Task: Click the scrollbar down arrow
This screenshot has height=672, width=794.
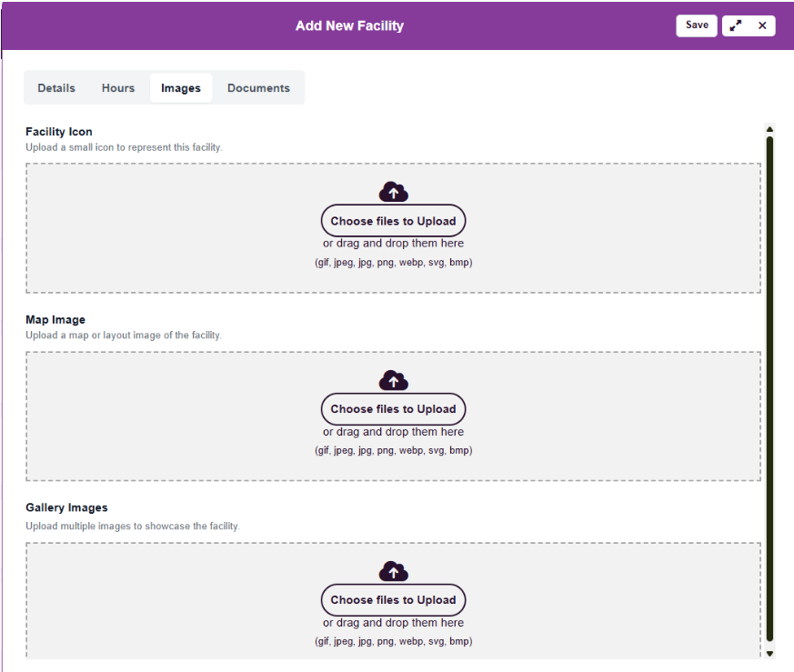Action: (769, 653)
